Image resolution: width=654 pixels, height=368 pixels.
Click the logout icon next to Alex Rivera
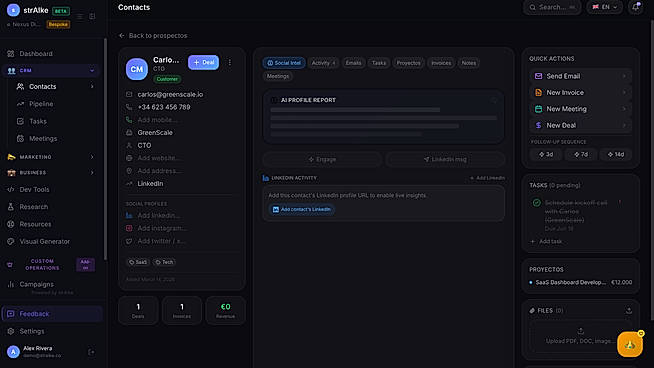[x=91, y=352]
